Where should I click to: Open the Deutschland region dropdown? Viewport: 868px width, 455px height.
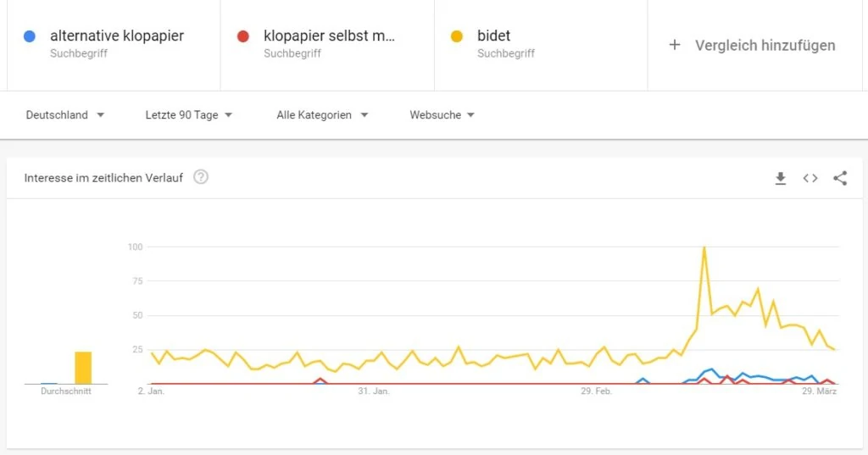click(x=65, y=115)
